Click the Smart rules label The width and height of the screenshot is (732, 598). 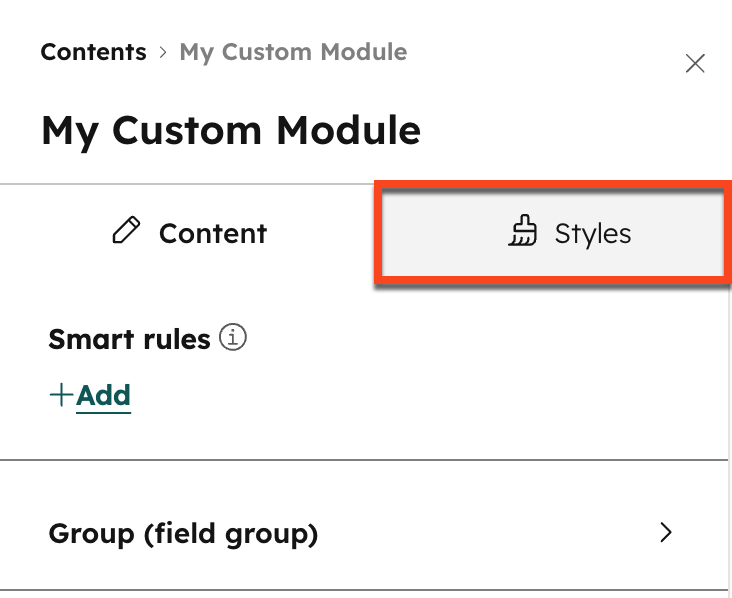pos(129,340)
